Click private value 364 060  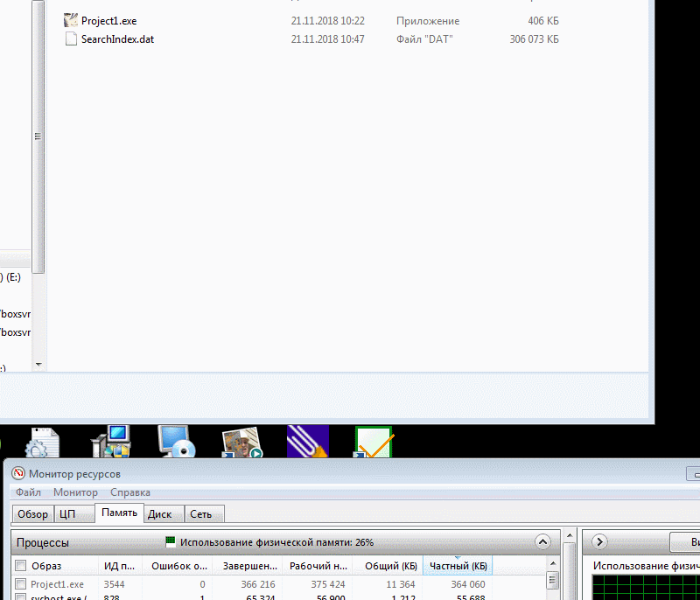tap(468, 584)
